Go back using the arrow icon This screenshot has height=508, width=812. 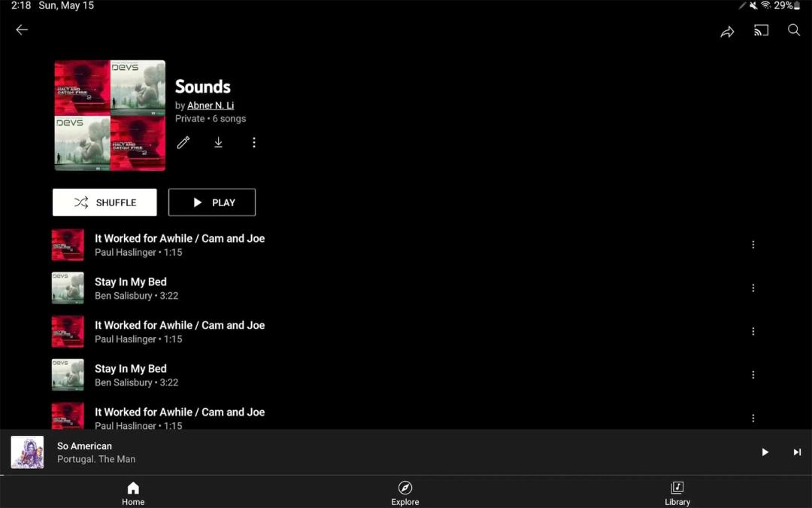click(x=22, y=30)
